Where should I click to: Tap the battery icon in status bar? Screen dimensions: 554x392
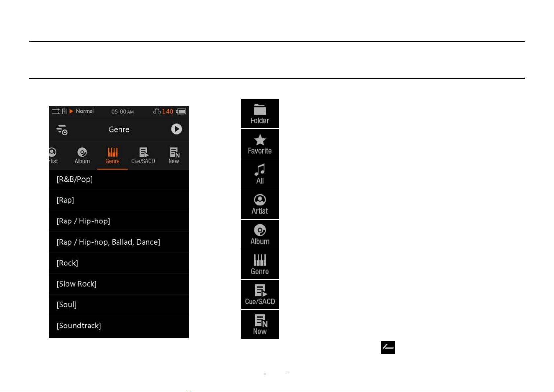point(181,111)
